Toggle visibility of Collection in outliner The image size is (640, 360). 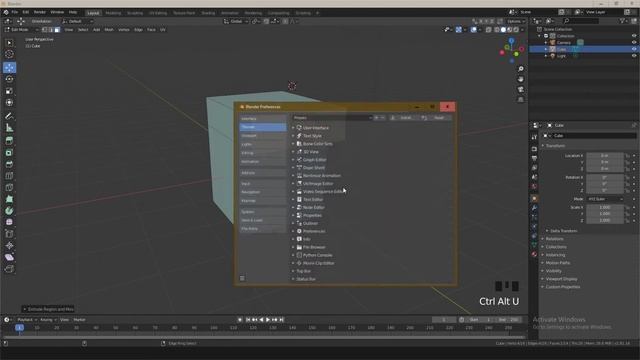pyautogui.click(x=634, y=36)
